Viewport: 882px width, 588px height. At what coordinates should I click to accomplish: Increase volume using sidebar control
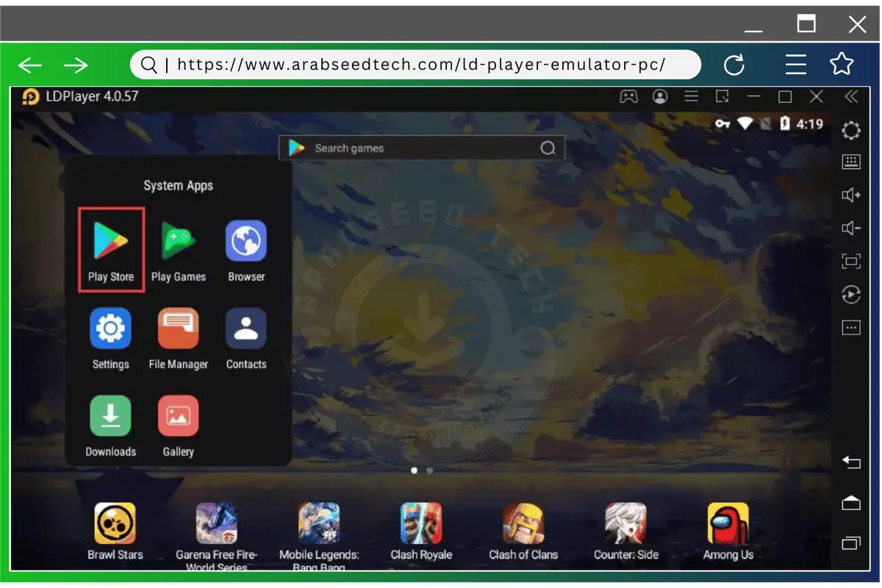pyautogui.click(x=850, y=195)
